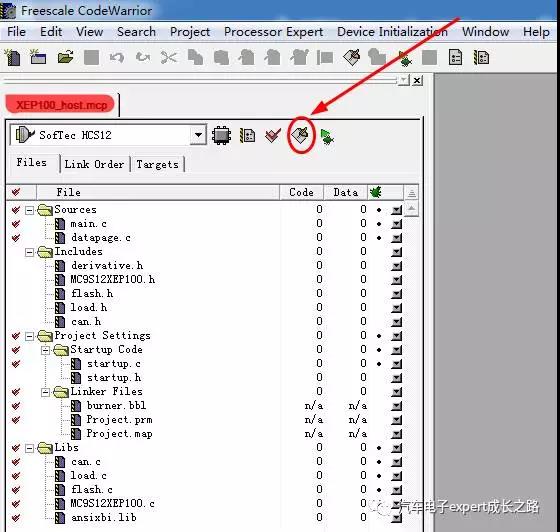The height and width of the screenshot is (532, 560).
Task: Click the main.c file icon
Action: pyautogui.click(x=60, y=224)
